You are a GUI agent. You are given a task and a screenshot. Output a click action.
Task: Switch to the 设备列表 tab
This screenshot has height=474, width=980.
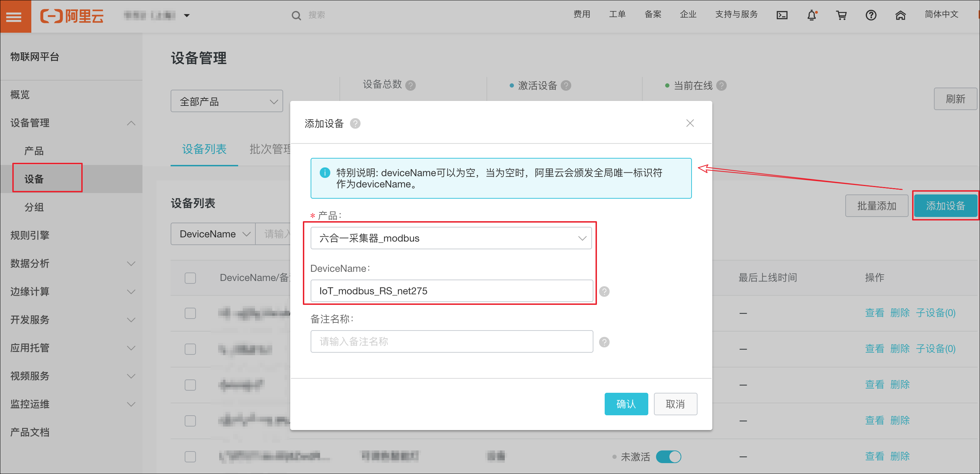click(204, 149)
